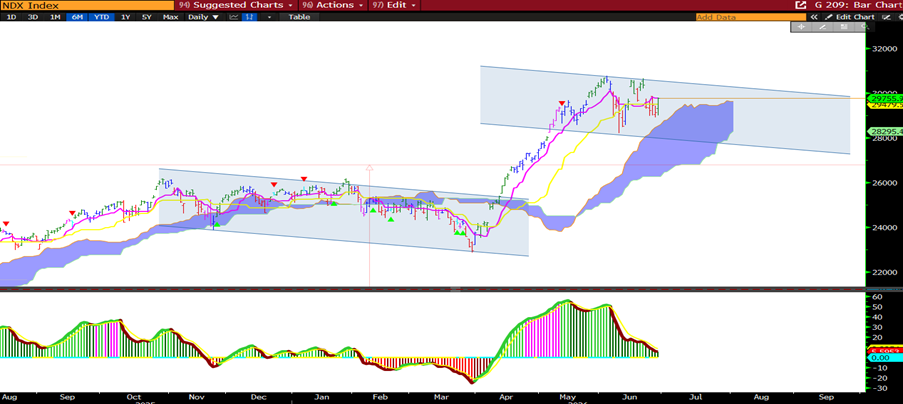
Task: Collapse panel with double-left chevron icon
Action: (x=814, y=17)
